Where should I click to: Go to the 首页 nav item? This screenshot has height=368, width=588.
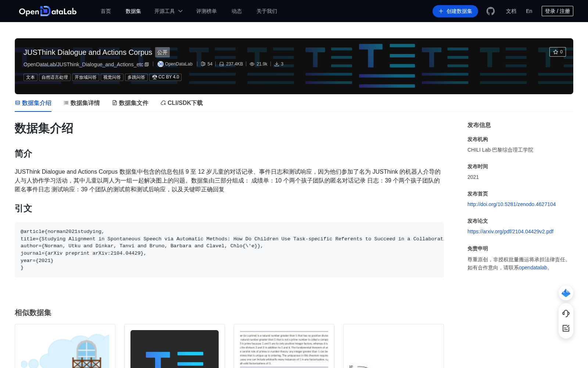click(106, 11)
